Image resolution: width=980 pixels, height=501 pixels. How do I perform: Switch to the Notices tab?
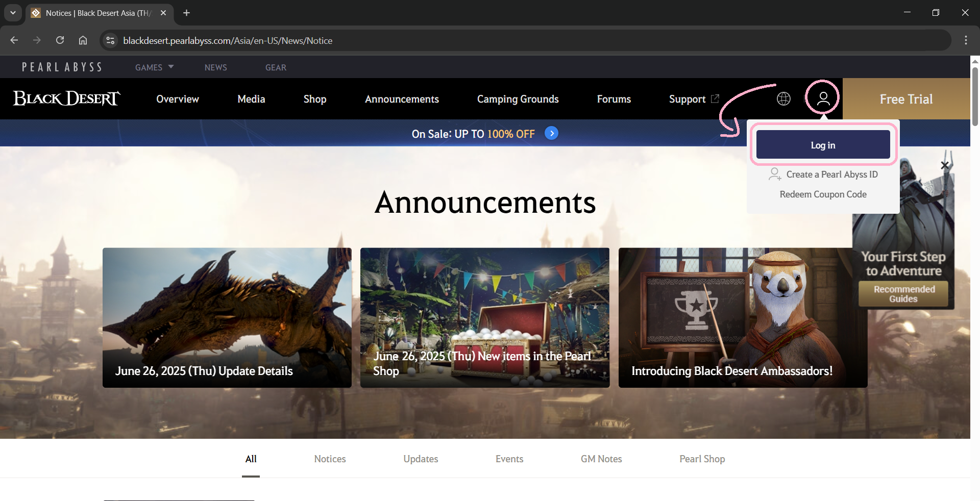pyautogui.click(x=330, y=459)
